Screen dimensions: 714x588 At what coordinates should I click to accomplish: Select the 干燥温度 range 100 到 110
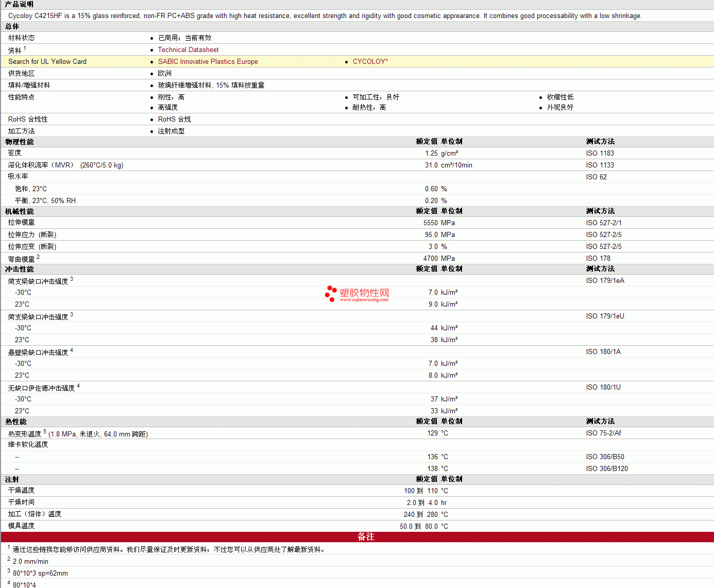pyautogui.click(x=421, y=491)
